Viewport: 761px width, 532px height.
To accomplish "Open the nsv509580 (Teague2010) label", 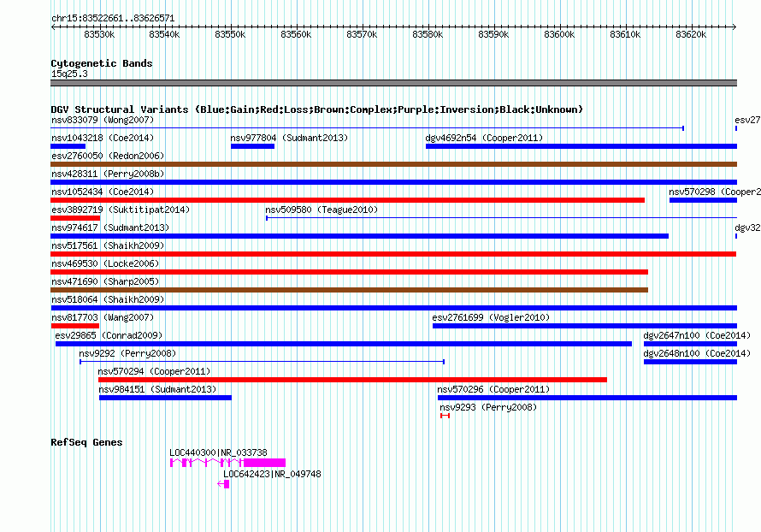I will [322, 210].
